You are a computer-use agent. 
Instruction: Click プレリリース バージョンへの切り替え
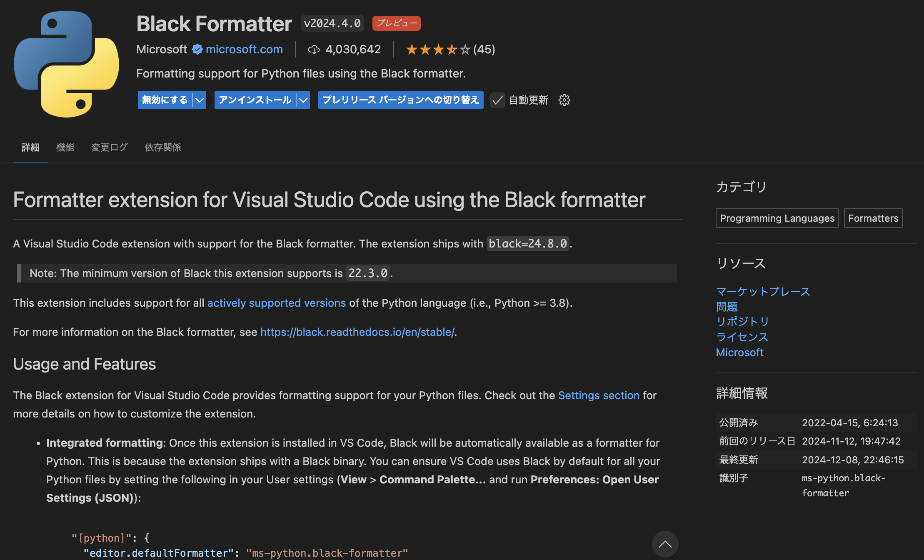(x=400, y=100)
